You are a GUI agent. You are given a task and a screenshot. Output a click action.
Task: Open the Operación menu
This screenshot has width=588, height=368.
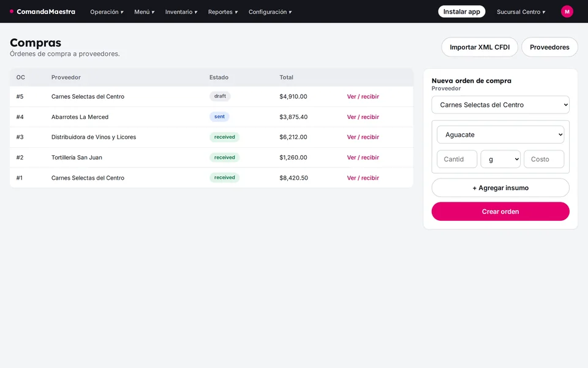[107, 12]
